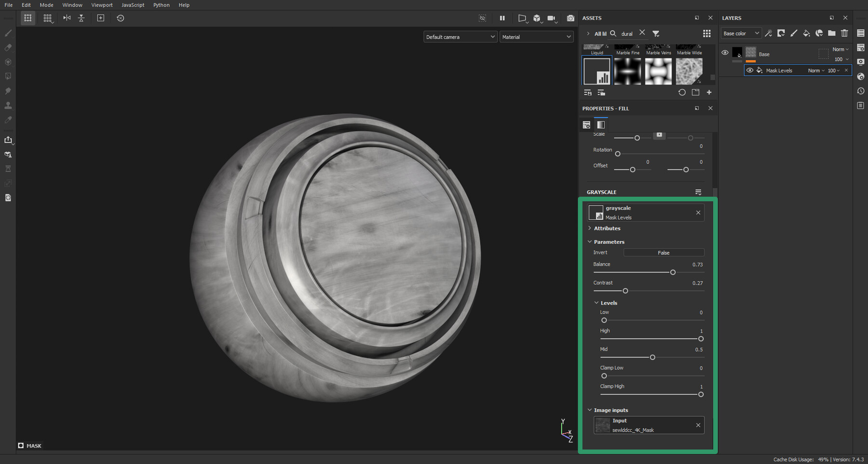Select the Material Picker eyedropper tool

(8, 119)
